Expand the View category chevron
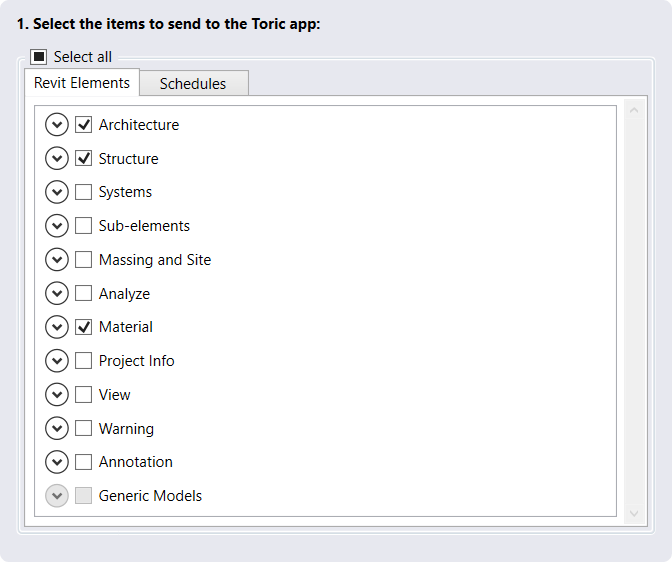672x562 pixels. [57, 395]
